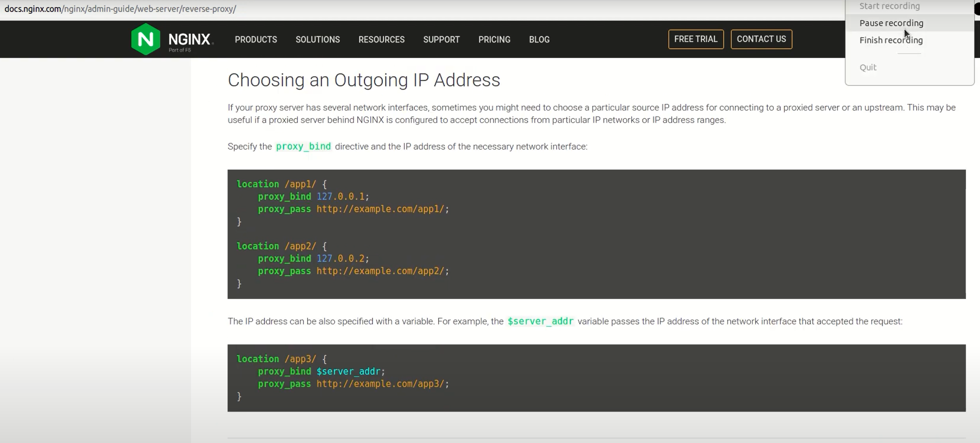This screenshot has width=980, height=443.
Task: Choose Finish recording in recorder menu
Action: [891, 40]
